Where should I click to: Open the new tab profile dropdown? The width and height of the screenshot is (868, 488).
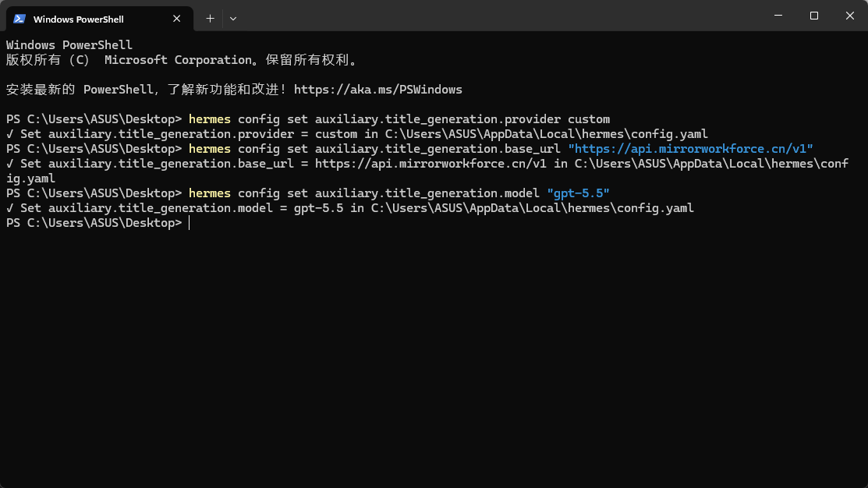(233, 19)
